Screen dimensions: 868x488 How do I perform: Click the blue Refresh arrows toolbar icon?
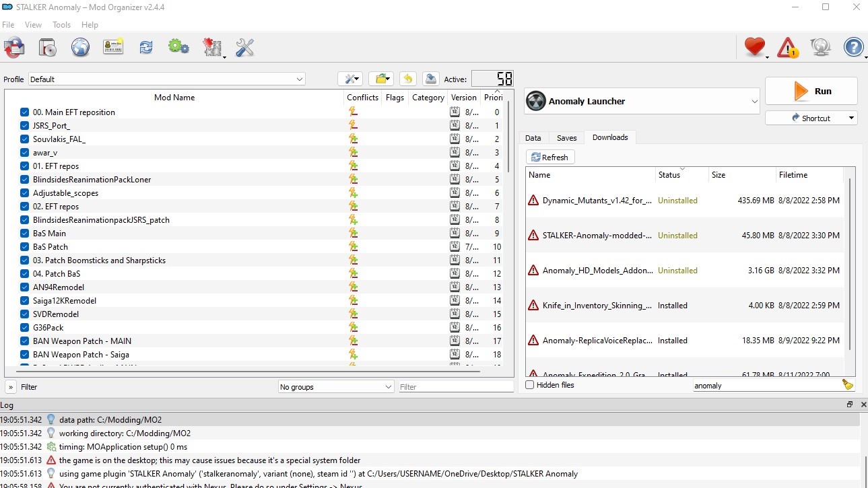point(145,47)
